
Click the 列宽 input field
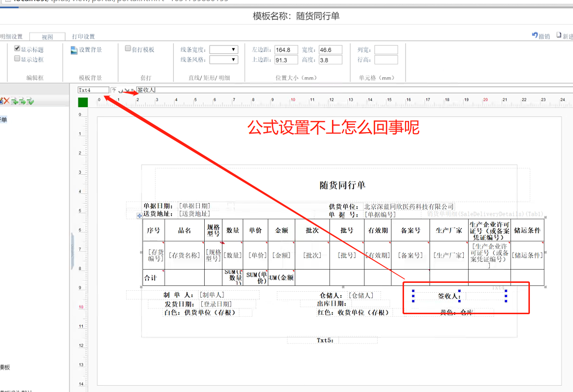click(x=386, y=50)
